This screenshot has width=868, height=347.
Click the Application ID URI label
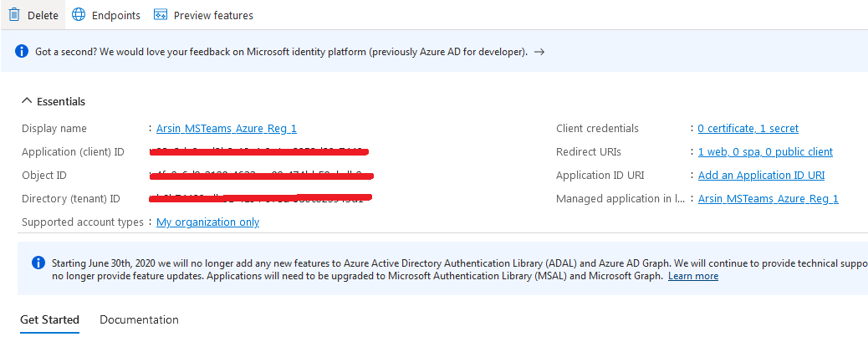tap(600, 176)
